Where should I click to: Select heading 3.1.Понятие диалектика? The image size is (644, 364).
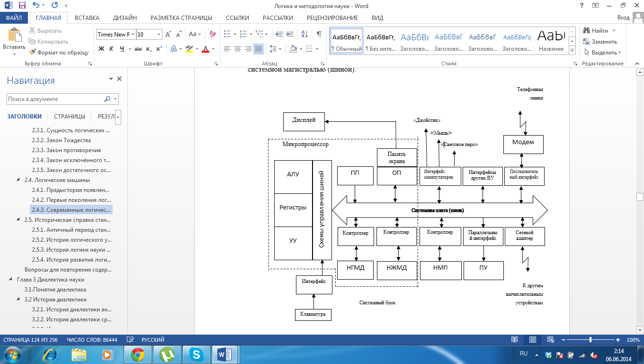coord(55,290)
